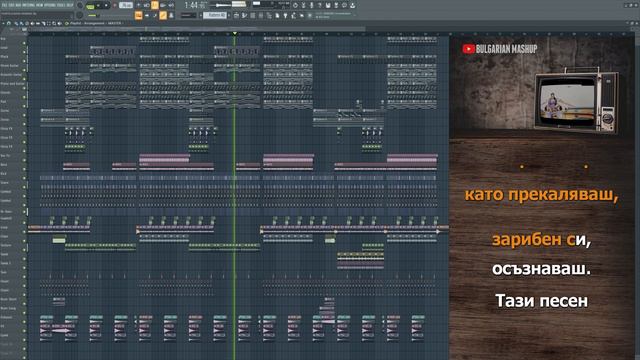Open the View browser icon
Image resolution: width=640 pixels, height=360 pixels.
(269, 16)
